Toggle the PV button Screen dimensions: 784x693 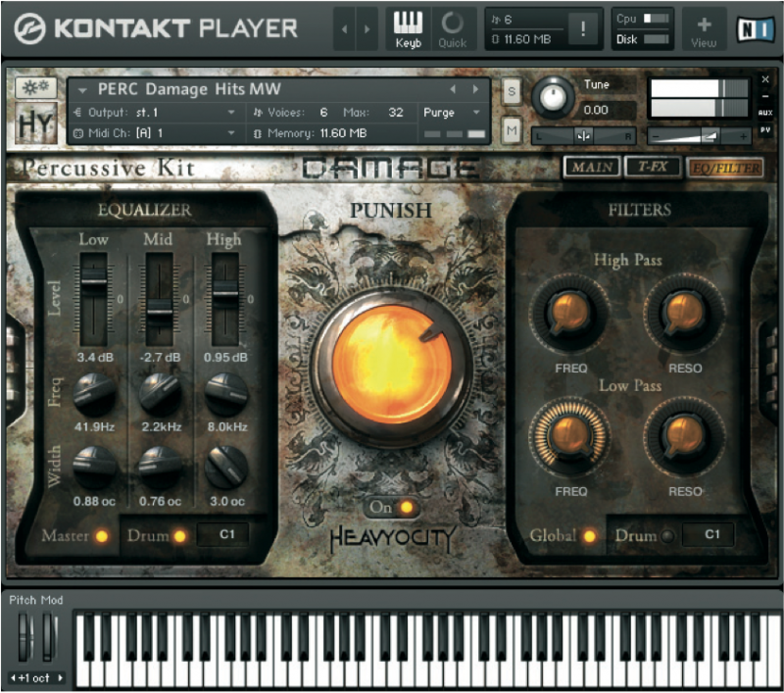765,130
